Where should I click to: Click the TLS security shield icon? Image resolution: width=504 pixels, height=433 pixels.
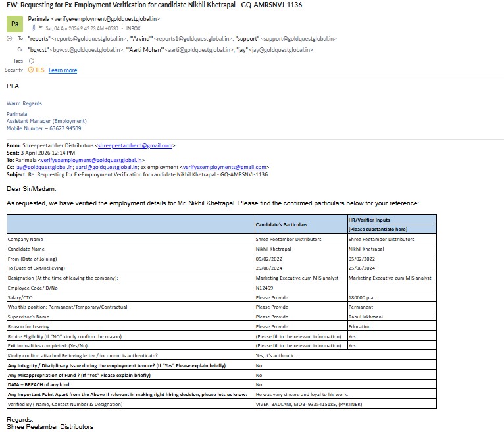pos(31,70)
